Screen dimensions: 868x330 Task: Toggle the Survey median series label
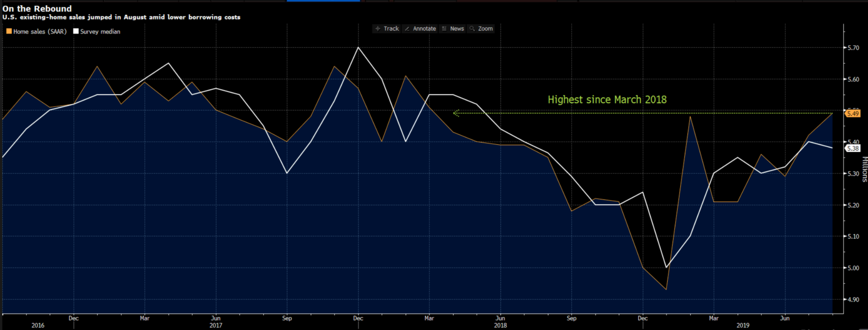pos(100,32)
